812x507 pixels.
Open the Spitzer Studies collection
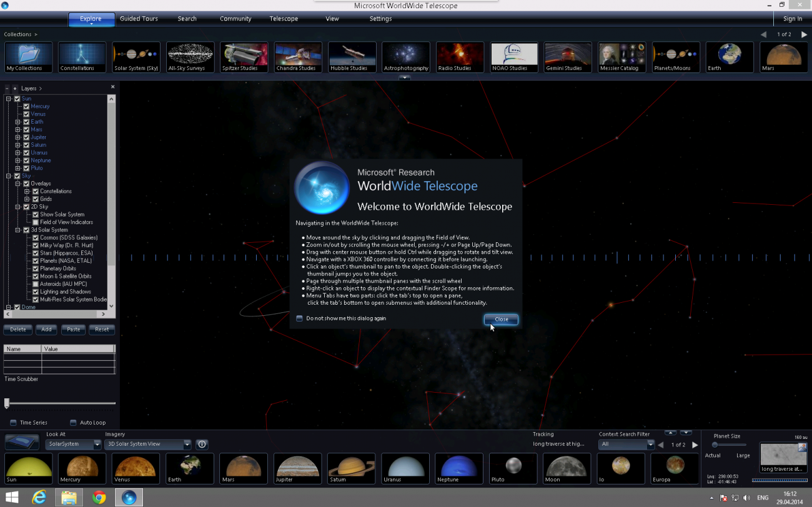[244, 57]
